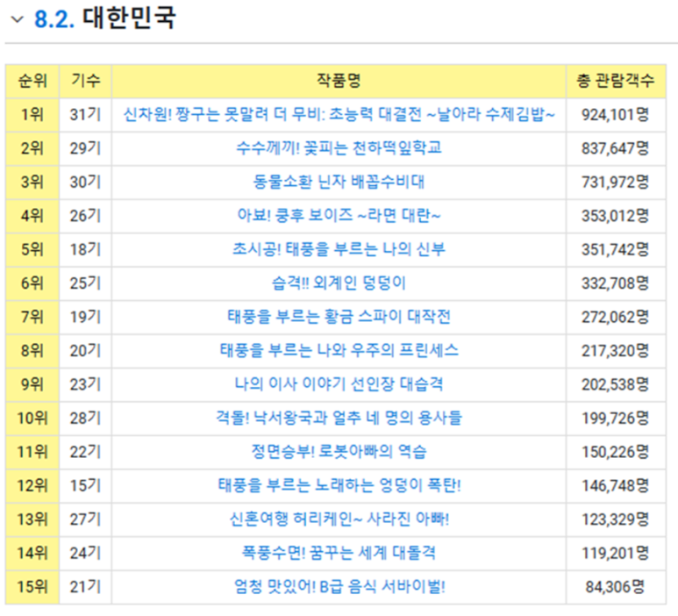This screenshot has width=678, height=616.
Task: Click the 순위 column header
Action: point(32,82)
